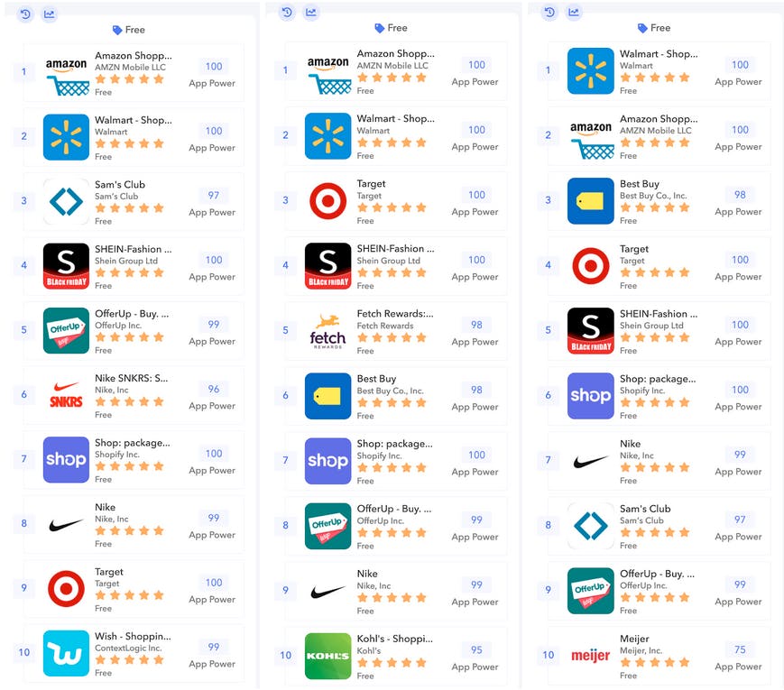Click the history icon above the first column

(x=25, y=14)
